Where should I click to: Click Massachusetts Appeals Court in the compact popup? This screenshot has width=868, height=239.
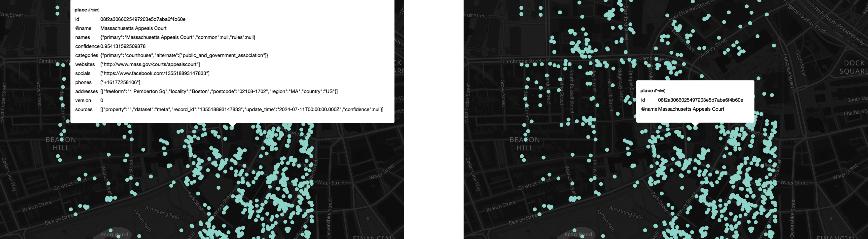pyautogui.click(x=691, y=109)
